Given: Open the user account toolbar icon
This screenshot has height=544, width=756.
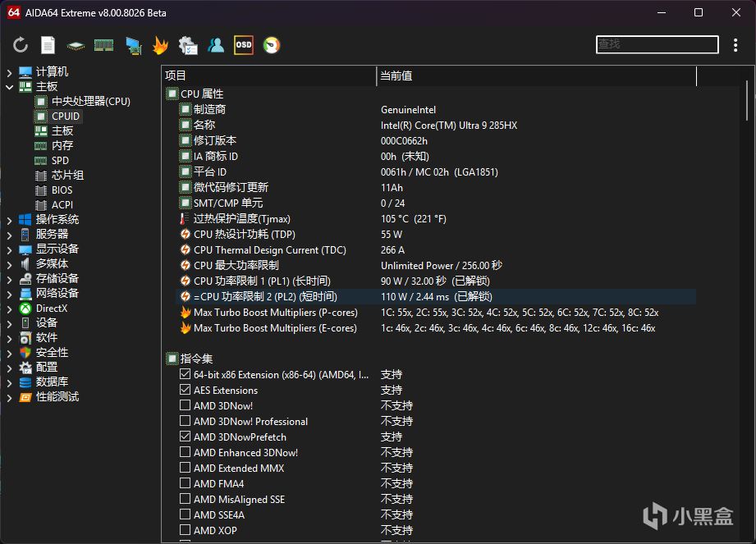Looking at the screenshot, I should [216, 45].
